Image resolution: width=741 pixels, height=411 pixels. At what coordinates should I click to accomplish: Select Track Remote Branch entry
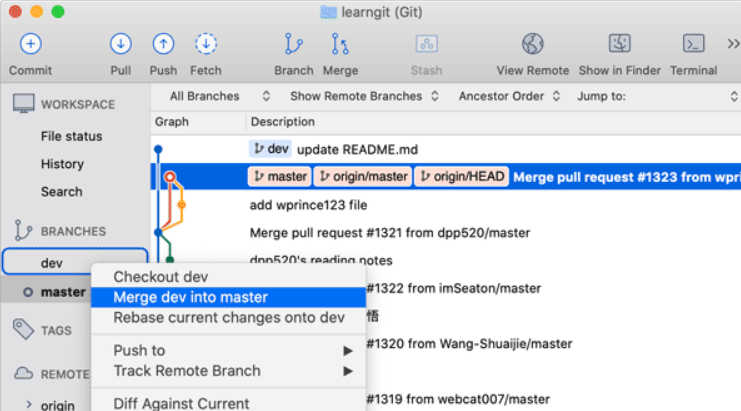[228, 371]
